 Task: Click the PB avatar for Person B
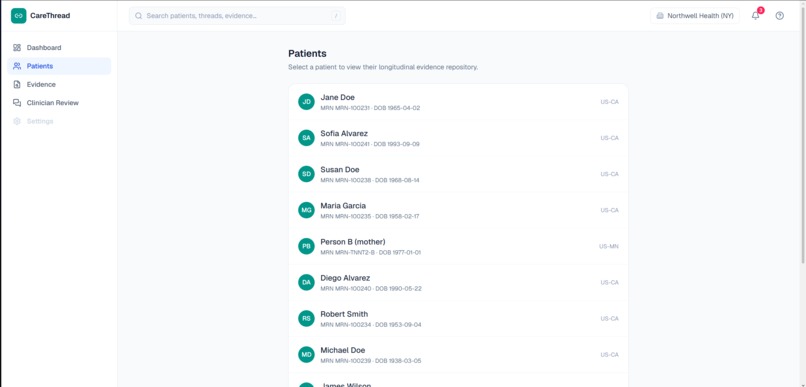coord(306,246)
